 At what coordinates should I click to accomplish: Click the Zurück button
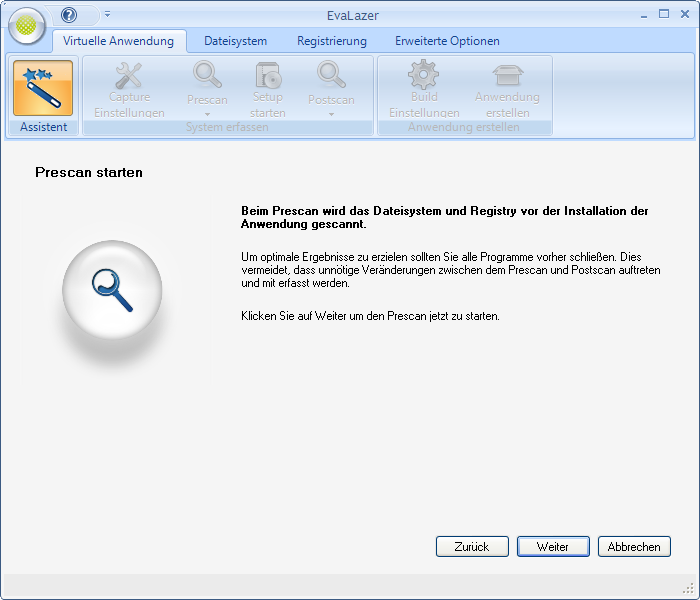(471, 547)
